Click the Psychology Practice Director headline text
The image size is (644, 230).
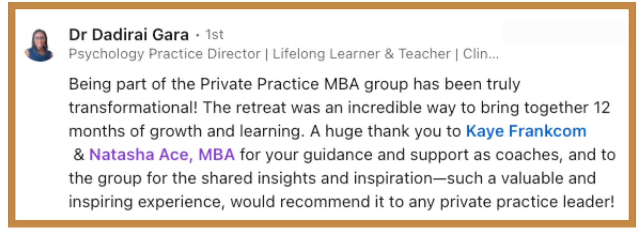pos(164,54)
